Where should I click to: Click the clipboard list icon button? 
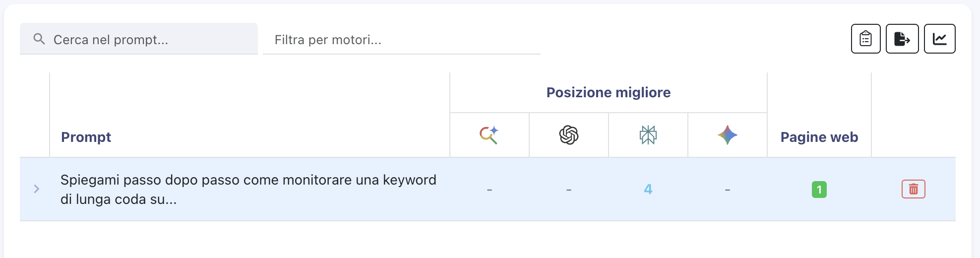point(865,39)
